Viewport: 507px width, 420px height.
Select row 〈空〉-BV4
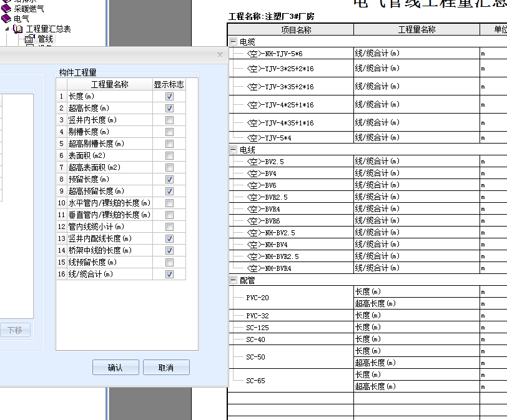(261, 173)
